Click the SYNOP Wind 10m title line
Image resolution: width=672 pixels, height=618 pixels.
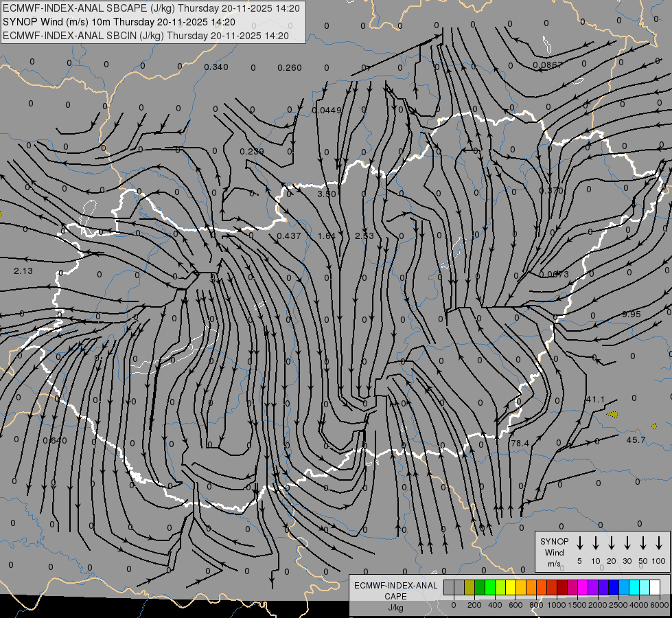pos(119,22)
